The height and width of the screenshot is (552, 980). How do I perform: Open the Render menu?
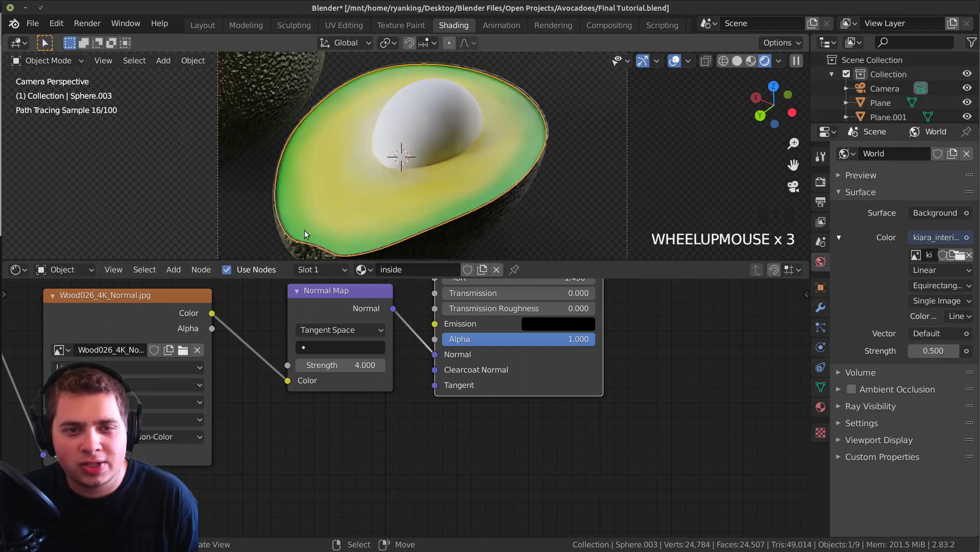[x=87, y=23]
